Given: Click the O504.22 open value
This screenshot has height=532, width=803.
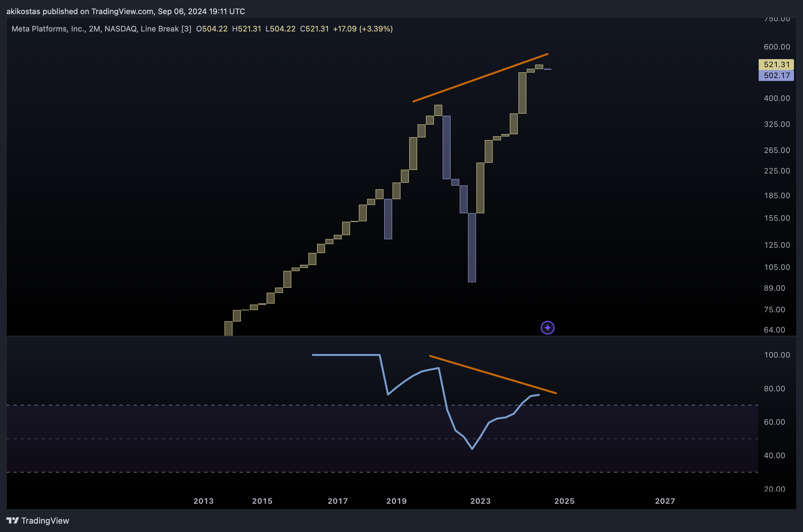Looking at the screenshot, I should coord(212,29).
